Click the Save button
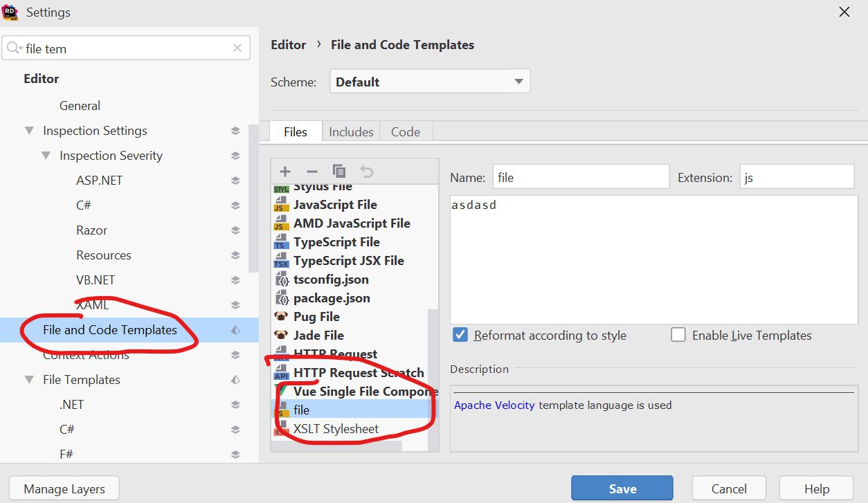The image size is (868, 503). coord(622,488)
